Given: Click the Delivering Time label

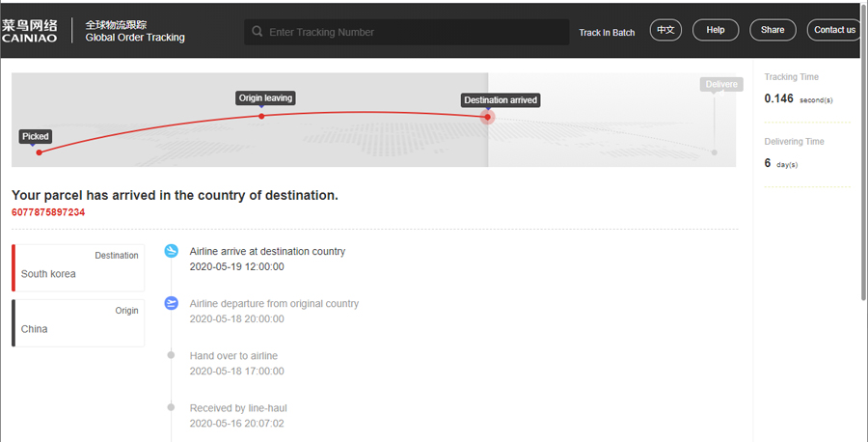Looking at the screenshot, I should 794,142.
